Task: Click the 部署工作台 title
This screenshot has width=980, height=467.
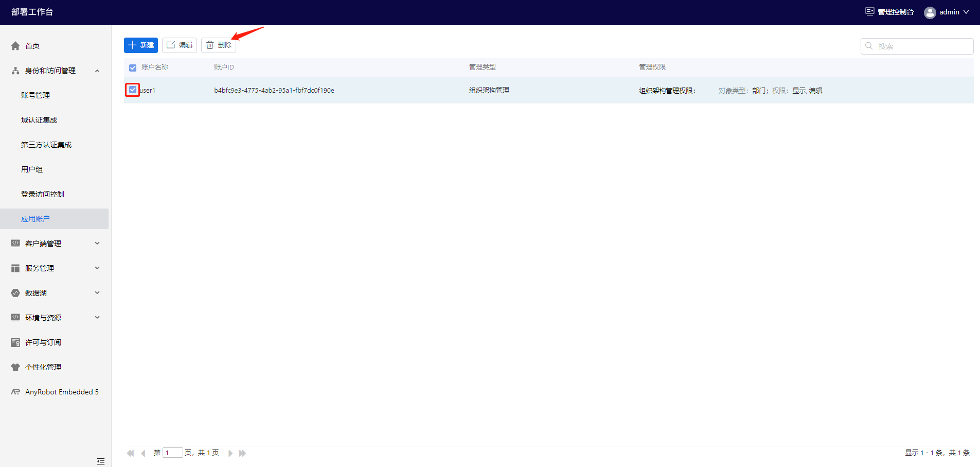Action: pyautogui.click(x=32, y=12)
